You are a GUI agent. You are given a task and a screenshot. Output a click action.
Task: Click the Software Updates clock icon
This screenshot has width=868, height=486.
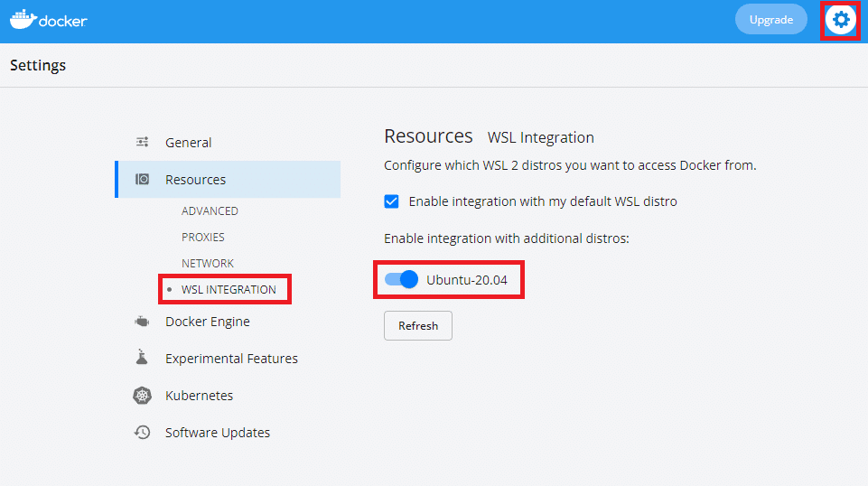tap(143, 433)
